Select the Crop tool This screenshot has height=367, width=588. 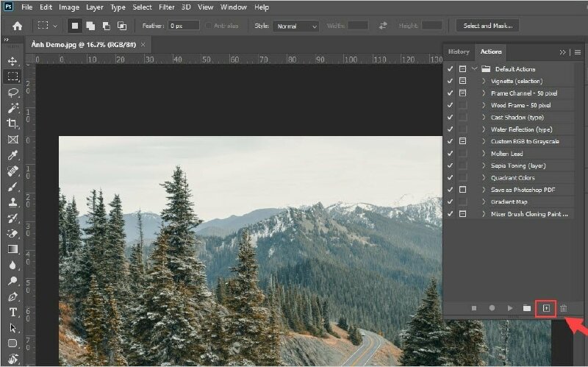point(12,124)
